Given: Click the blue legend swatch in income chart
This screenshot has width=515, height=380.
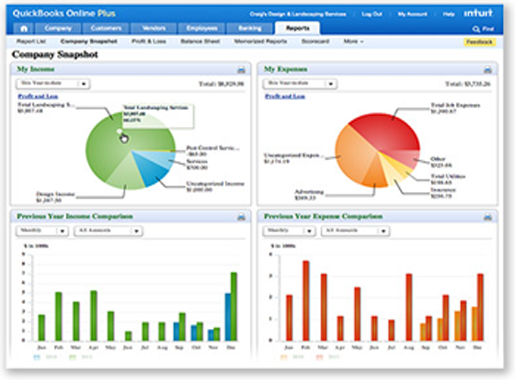Looking at the screenshot, I should (x=37, y=357).
